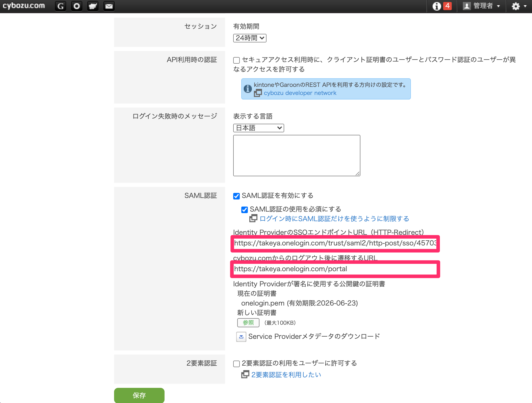Image resolution: width=532 pixels, height=403 pixels.
Task: Toggle the secure access API authentication checkbox
Action: 236,60
